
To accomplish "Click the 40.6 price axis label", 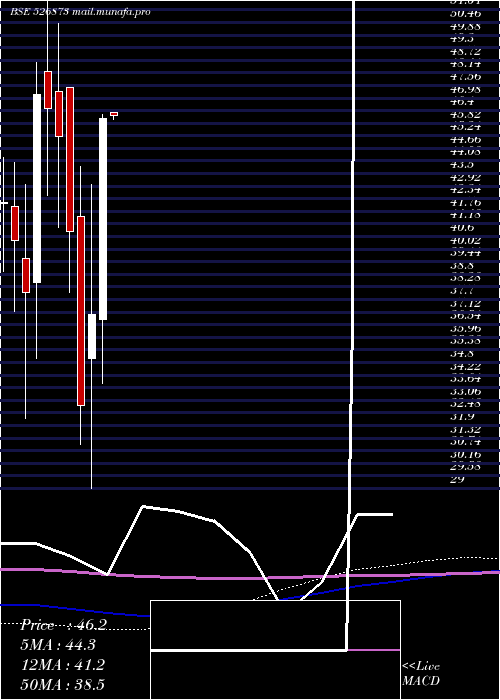I will point(461,228).
